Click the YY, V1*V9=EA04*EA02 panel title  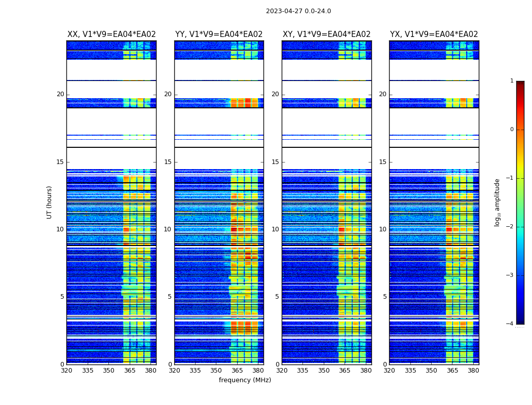pyautogui.click(x=219, y=34)
